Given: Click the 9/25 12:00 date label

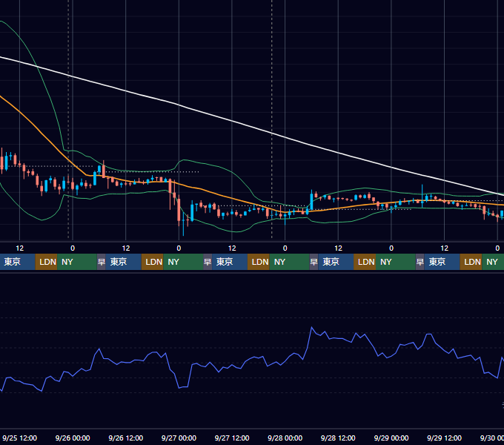Looking at the screenshot, I should (x=19, y=438).
